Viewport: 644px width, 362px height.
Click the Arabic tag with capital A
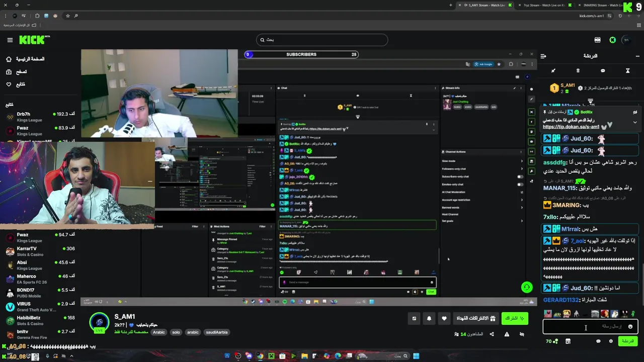[x=159, y=332]
